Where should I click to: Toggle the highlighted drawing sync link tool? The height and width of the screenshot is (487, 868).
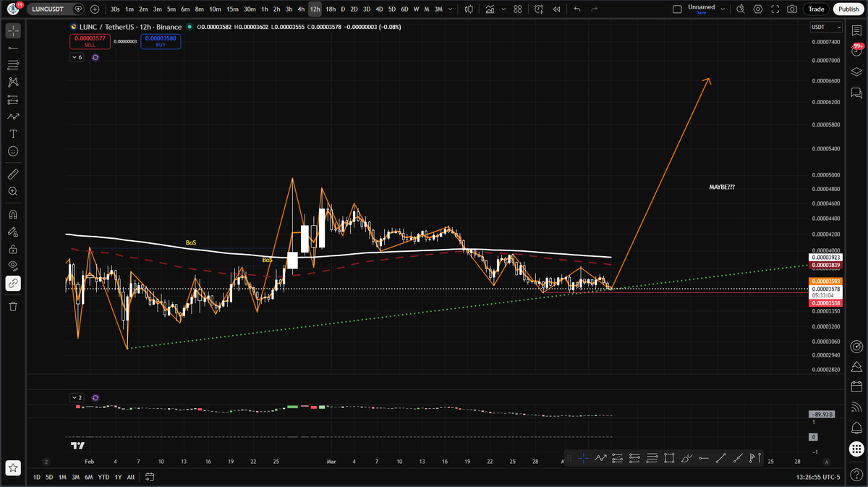click(13, 283)
